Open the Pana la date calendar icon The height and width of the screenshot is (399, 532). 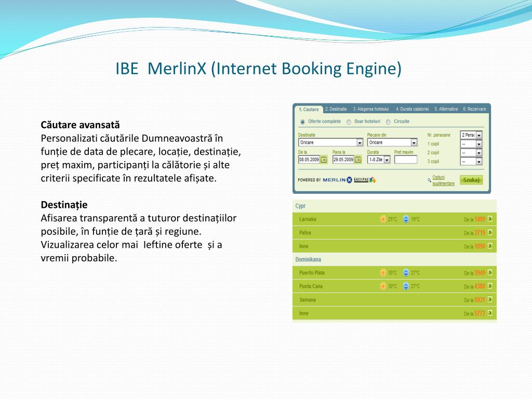point(358,159)
